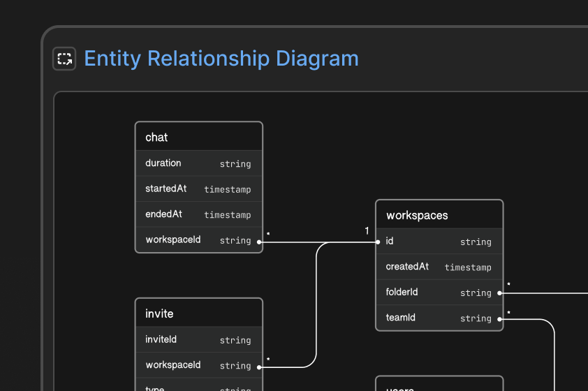This screenshot has width=588, height=391.
Task: Click the endedAt timestamp row
Action: click(199, 214)
